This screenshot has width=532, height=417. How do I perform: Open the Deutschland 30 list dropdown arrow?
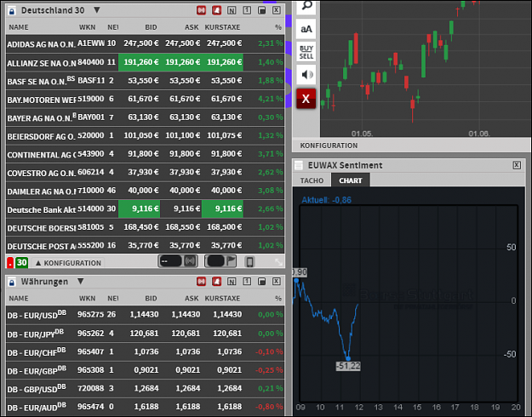coord(97,10)
